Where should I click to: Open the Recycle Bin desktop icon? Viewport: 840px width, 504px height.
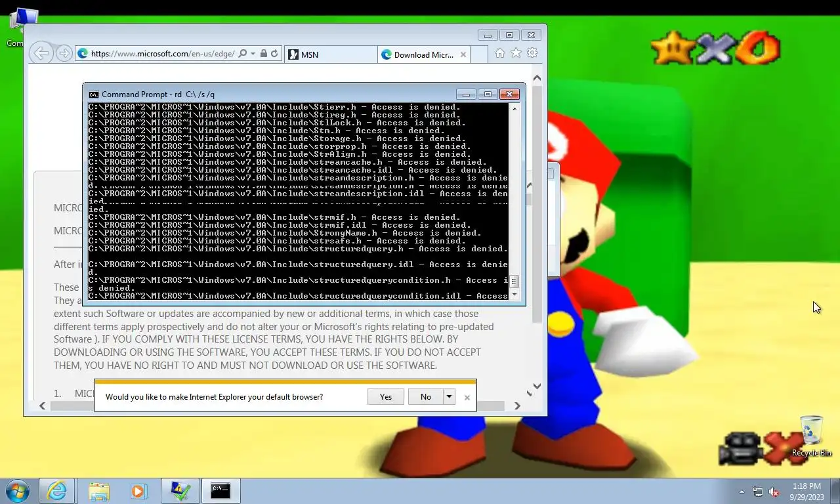point(811,436)
